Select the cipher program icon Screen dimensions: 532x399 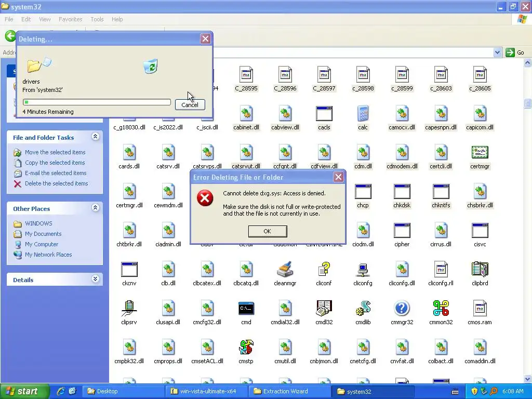(402, 231)
